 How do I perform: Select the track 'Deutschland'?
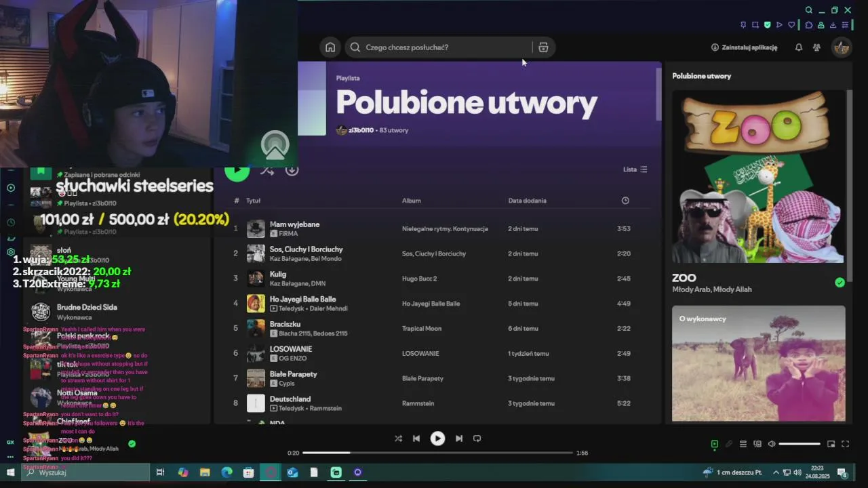click(x=290, y=399)
